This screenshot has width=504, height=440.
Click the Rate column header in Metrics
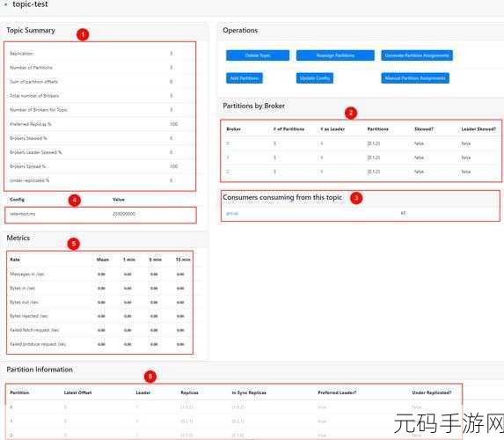pos(15,260)
